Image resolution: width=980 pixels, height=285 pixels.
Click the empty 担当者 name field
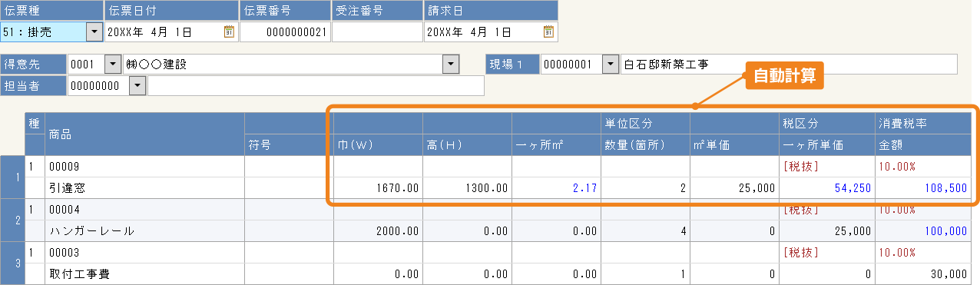click(x=316, y=86)
